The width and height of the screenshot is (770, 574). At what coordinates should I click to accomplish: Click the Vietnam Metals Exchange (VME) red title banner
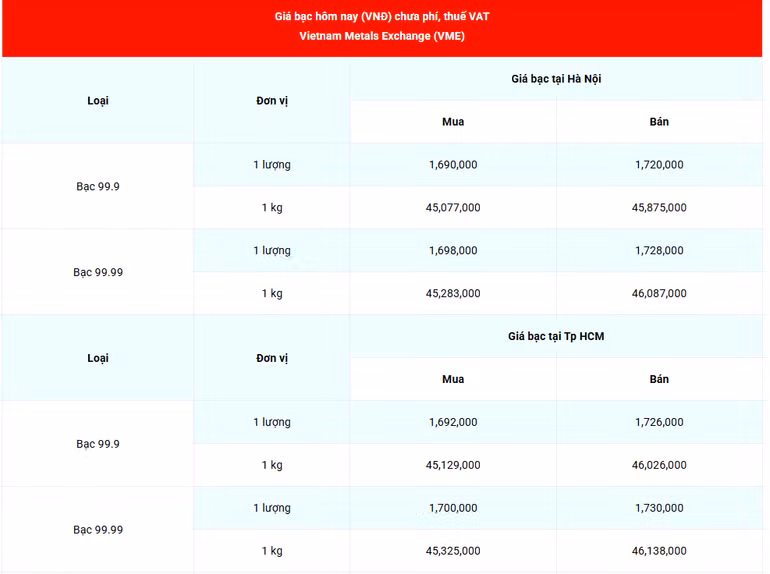383,27
